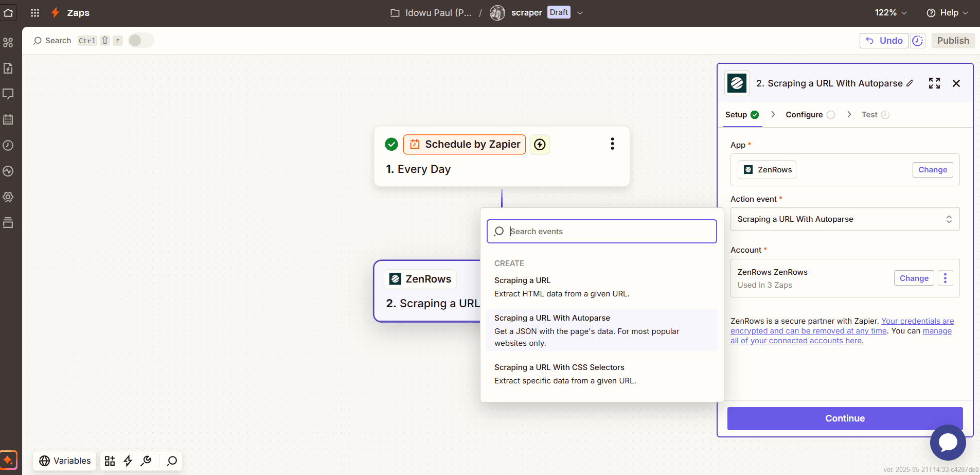The width and height of the screenshot is (980, 475).
Task: Change the ZenRows app
Action: (933, 170)
